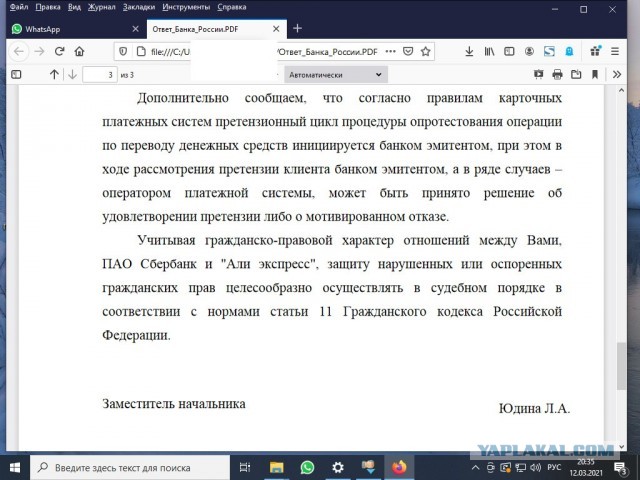The height and width of the screenshot is (480, 640).
Task: Open a new browser tab
Action: click(x=298, y=28)
